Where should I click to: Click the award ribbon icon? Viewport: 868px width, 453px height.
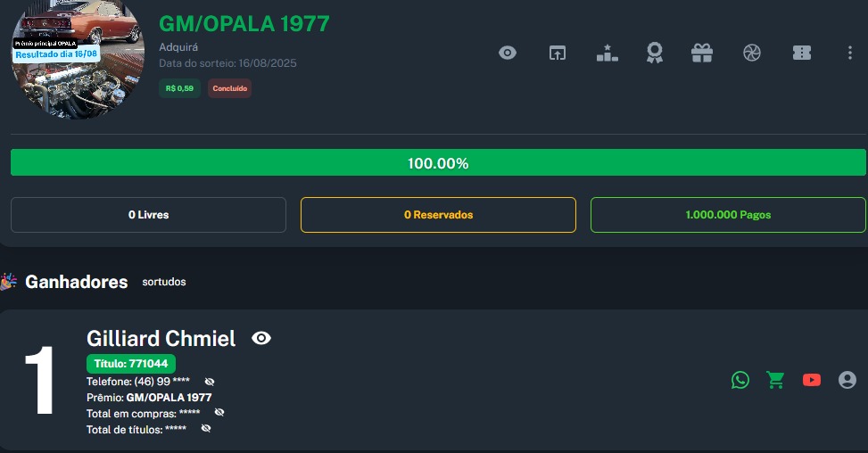pos(655,53)
